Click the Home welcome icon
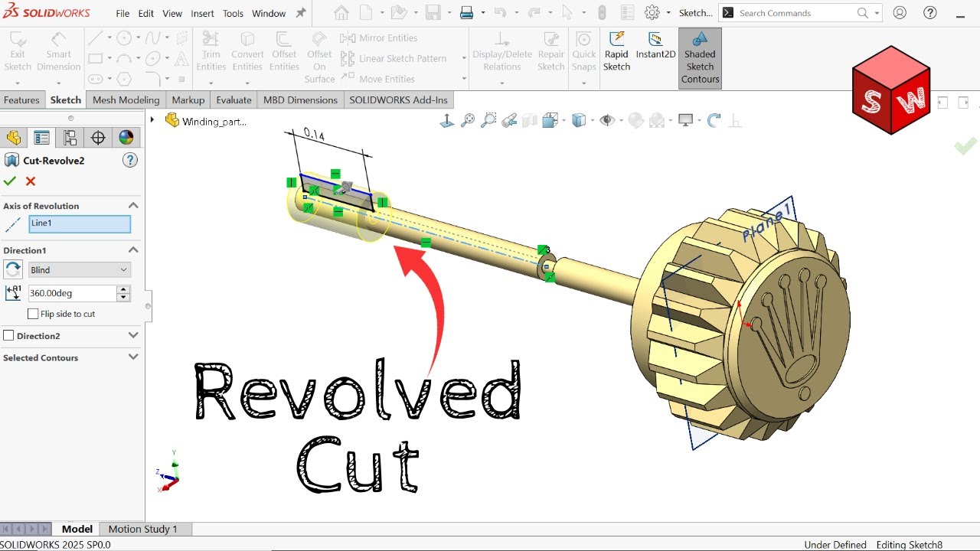The height and width of the screenshot is (551, 980). point(341,13)
